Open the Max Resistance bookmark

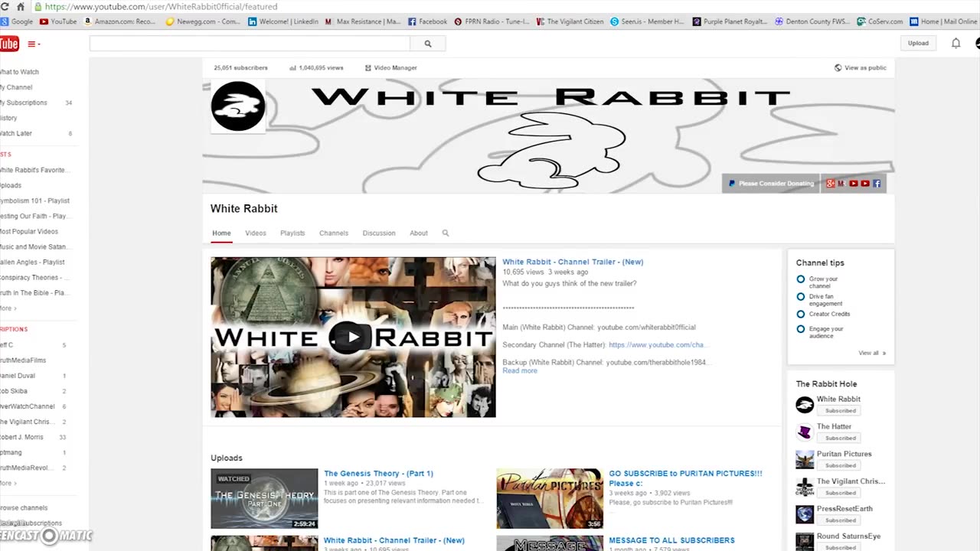[x=363, y=21]
